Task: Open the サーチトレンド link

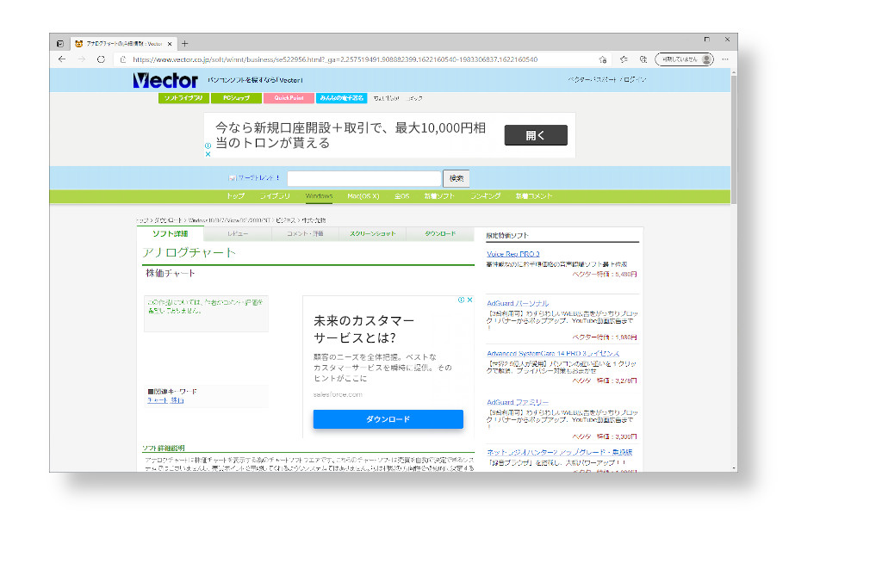Action: (254, 177)
